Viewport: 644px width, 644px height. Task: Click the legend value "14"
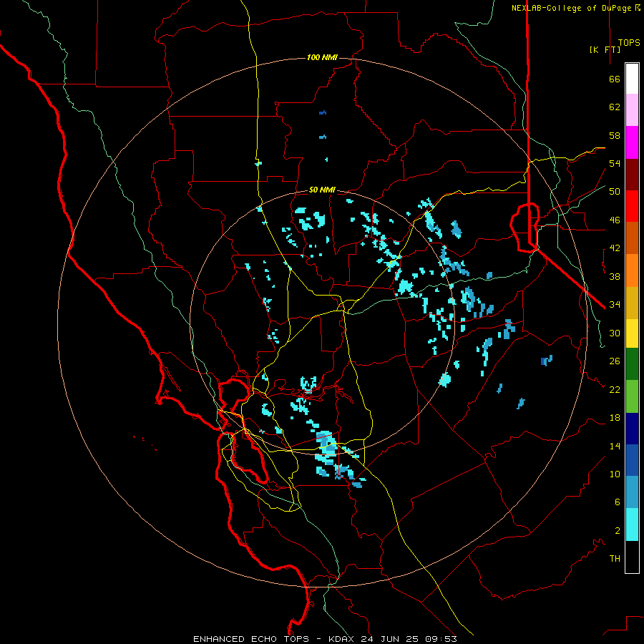[x=615, y=446]
